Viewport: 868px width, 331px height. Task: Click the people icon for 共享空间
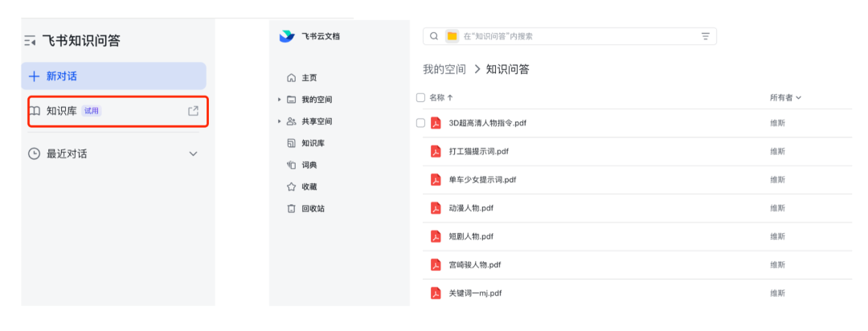[291, 121]
